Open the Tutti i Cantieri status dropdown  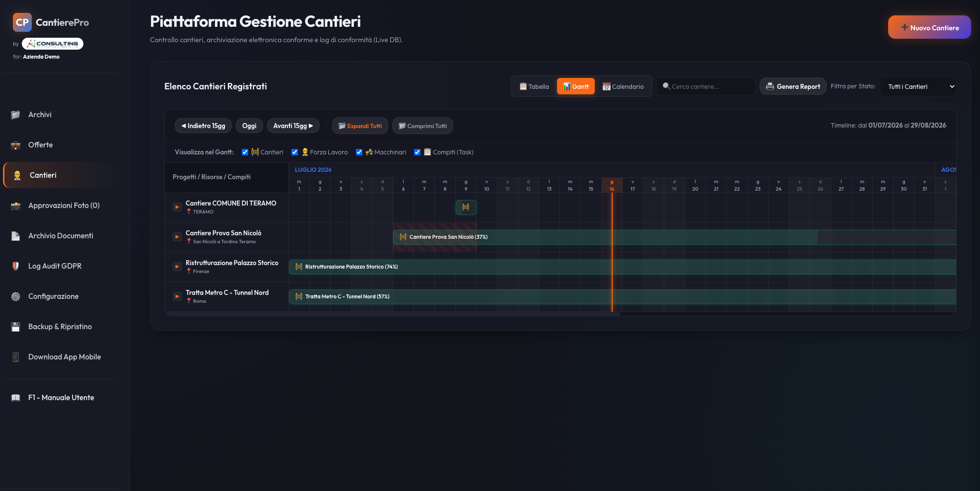click(x=918, y=86)
